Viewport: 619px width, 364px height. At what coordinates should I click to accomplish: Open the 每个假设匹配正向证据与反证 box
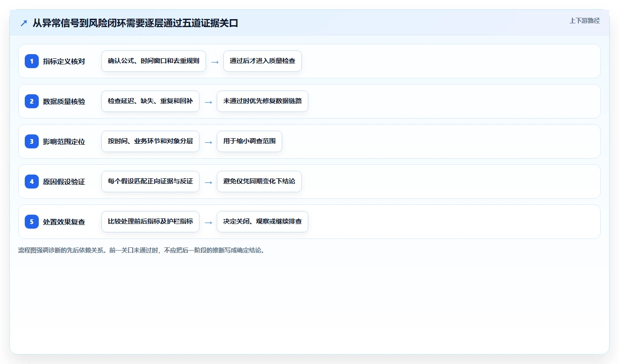tap(150, 182)
